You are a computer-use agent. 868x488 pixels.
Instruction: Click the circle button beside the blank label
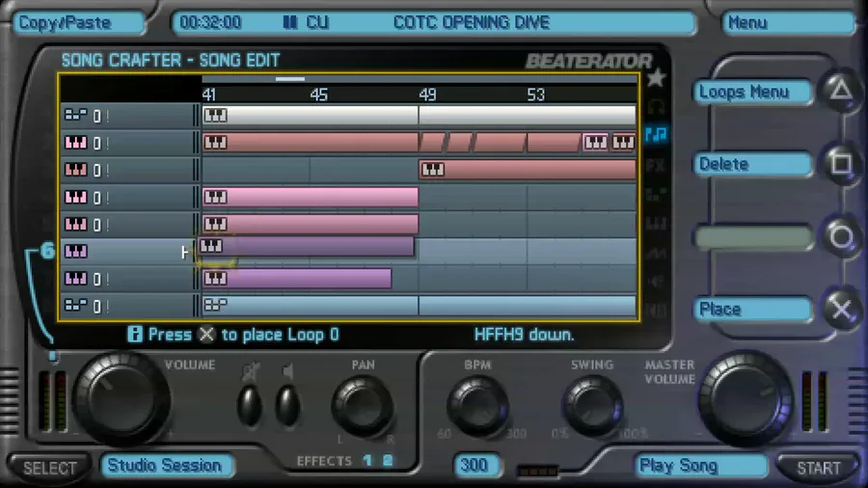click(841, 237)
